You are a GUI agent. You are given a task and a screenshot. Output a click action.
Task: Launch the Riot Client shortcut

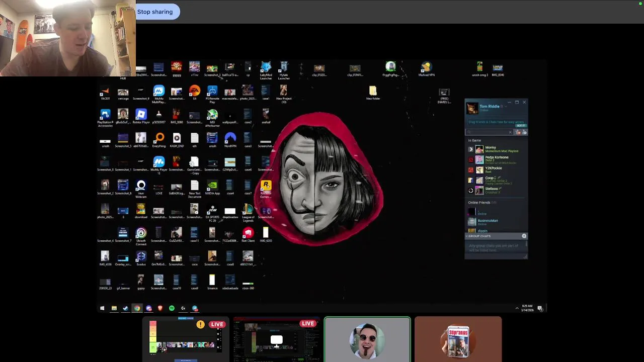(248, 235)
